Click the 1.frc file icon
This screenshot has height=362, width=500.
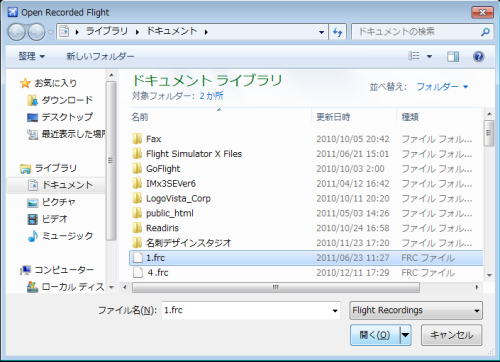[x=138, y=258]
